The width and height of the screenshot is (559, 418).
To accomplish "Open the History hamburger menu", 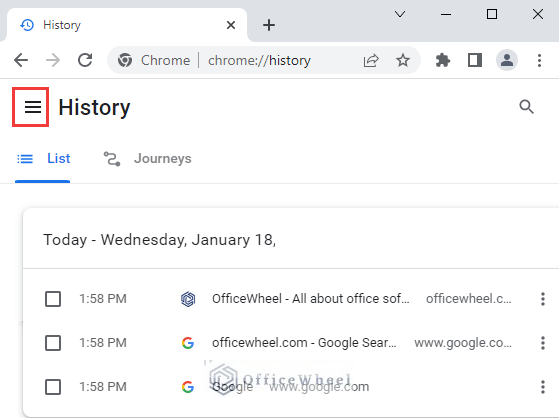I will pos(33,107).
